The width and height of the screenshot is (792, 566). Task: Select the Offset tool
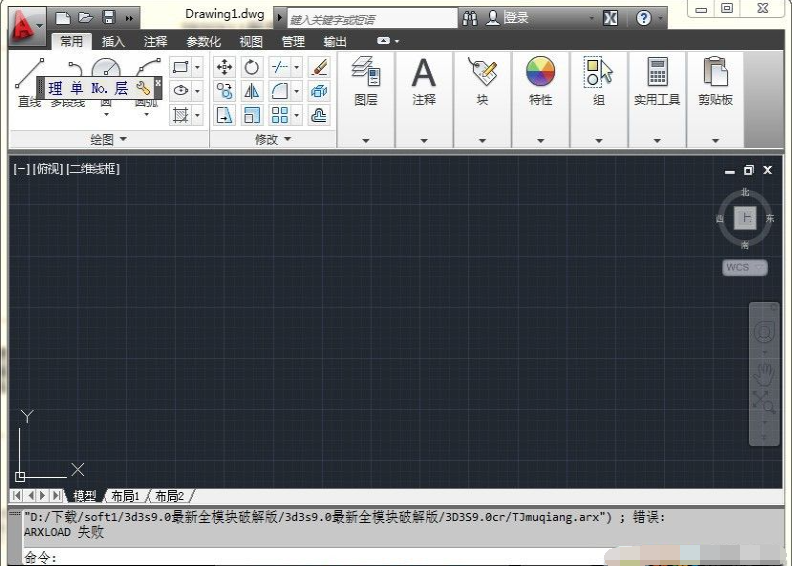(x=319, y=115)
